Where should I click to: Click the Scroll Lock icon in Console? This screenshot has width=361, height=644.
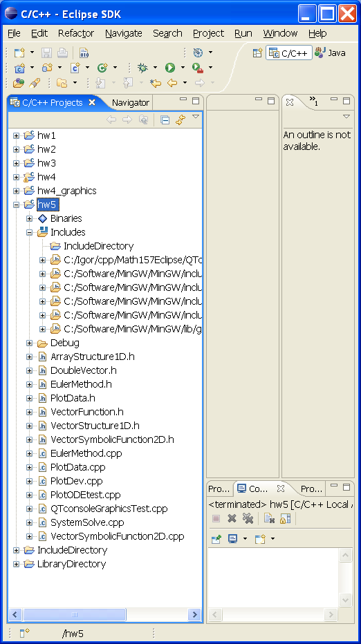point(285,519)
